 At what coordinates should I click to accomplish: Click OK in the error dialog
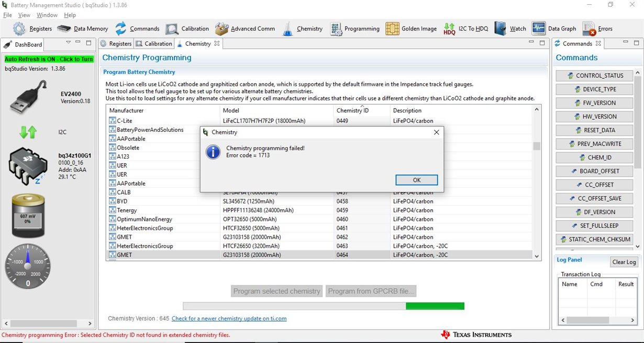coord(416,180)
